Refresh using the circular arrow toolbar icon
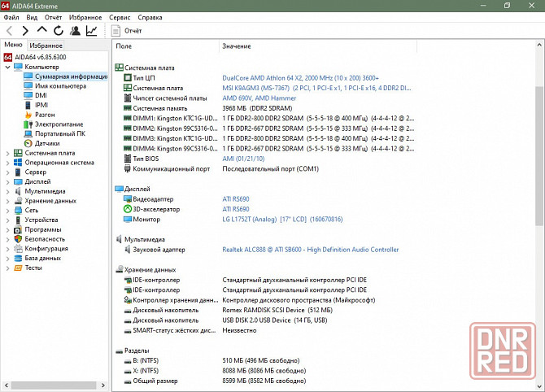Viewport: 545px width, 392px height. click(x=59, y=31)
